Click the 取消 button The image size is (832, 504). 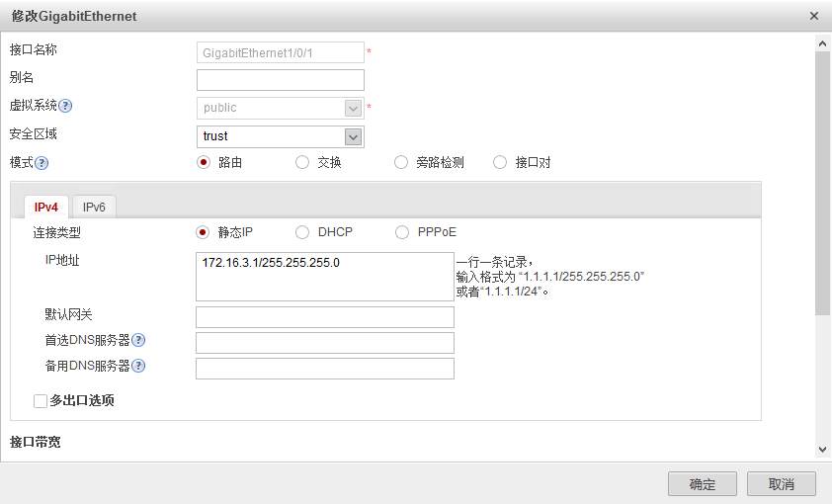[x=781, y=484]
